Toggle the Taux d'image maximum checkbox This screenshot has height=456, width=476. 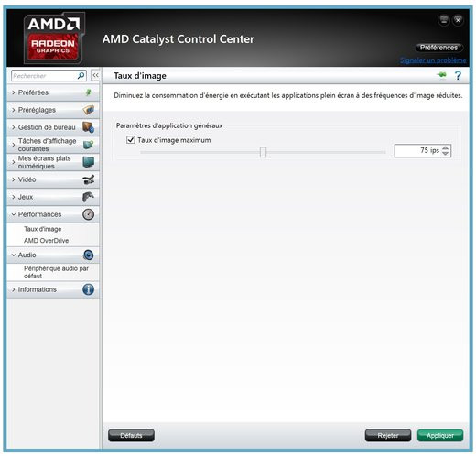[131, 140]
